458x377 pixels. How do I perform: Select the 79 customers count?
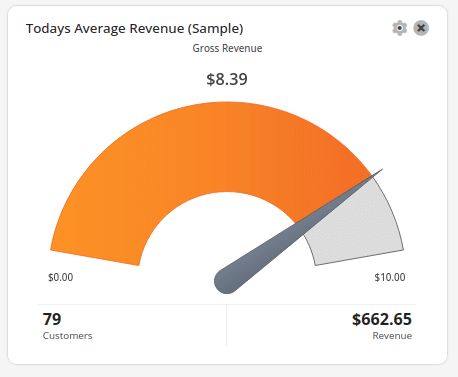[52, 319]
